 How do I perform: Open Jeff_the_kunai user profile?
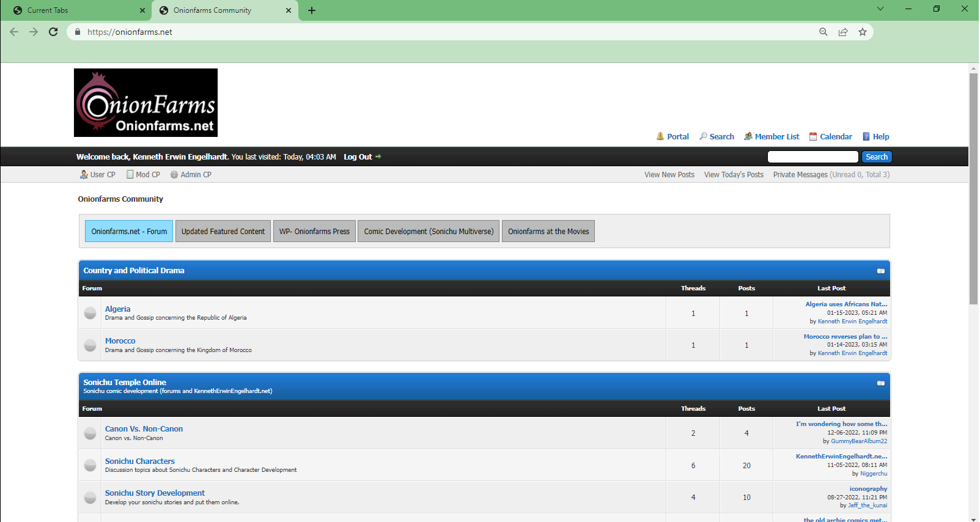coord(868,505)
